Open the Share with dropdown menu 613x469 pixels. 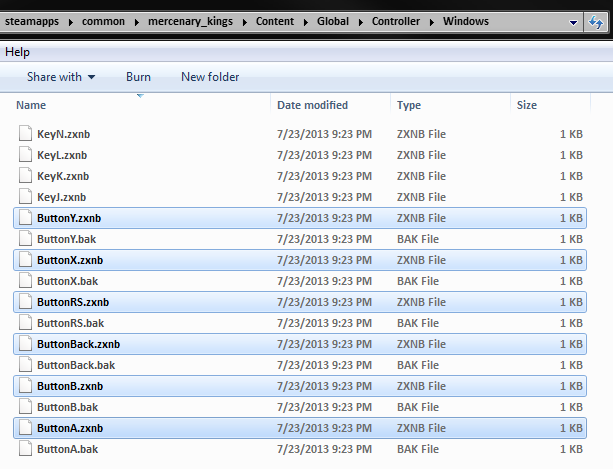[x=61, y=77]
